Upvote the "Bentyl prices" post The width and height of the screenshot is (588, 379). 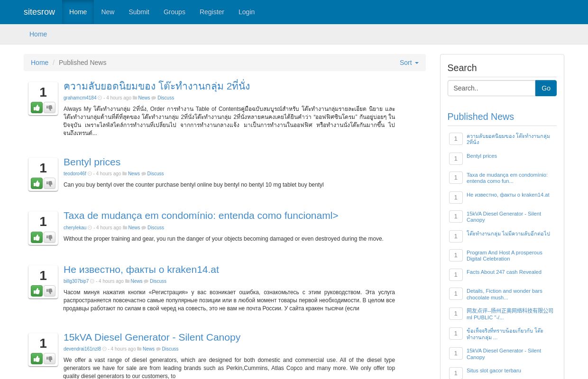(x=37, y=183)
